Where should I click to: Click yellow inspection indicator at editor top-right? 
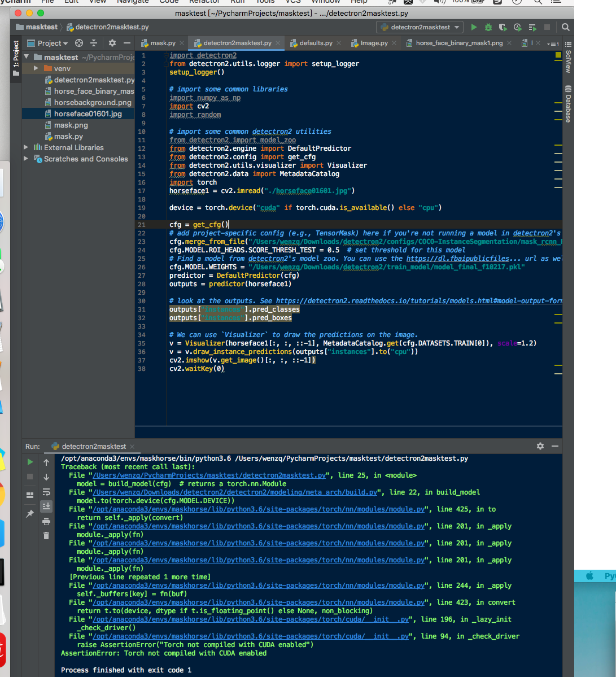click(x=558, y=55)
